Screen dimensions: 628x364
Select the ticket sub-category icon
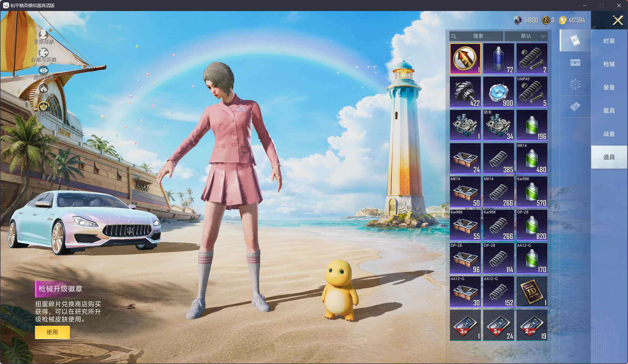575,106
